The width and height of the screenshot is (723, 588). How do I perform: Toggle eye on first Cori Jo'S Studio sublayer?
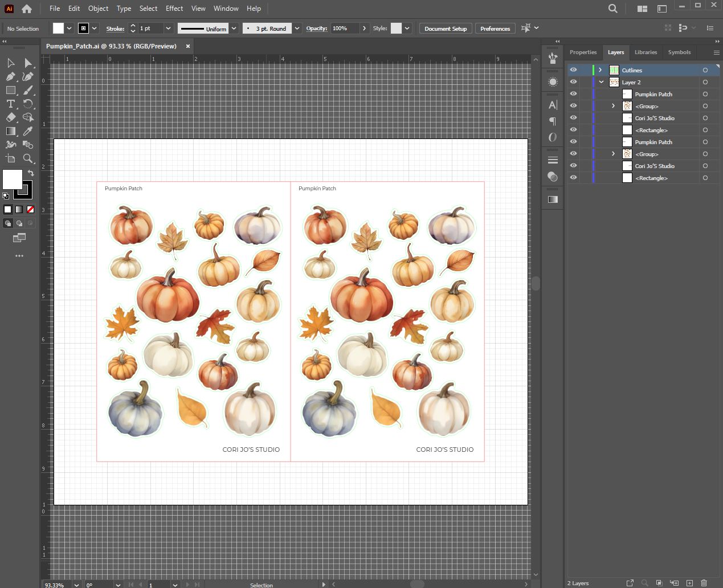pos(573,118)
